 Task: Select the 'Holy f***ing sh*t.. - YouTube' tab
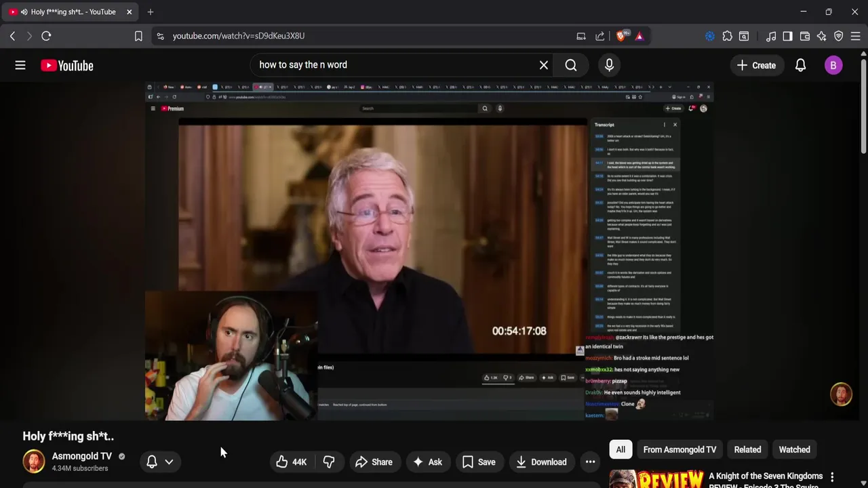[x=71, y=12]
